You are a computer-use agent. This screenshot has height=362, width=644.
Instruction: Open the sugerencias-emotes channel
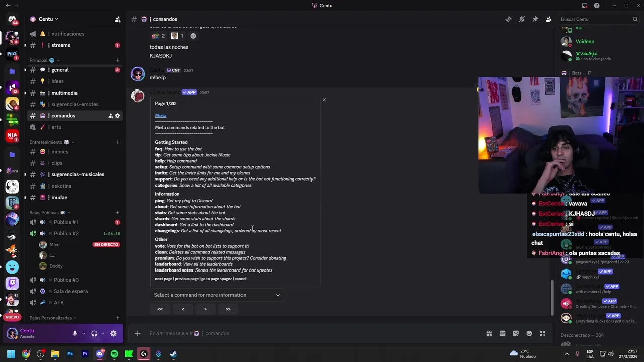pyautogui.click(x=74, y=104)
